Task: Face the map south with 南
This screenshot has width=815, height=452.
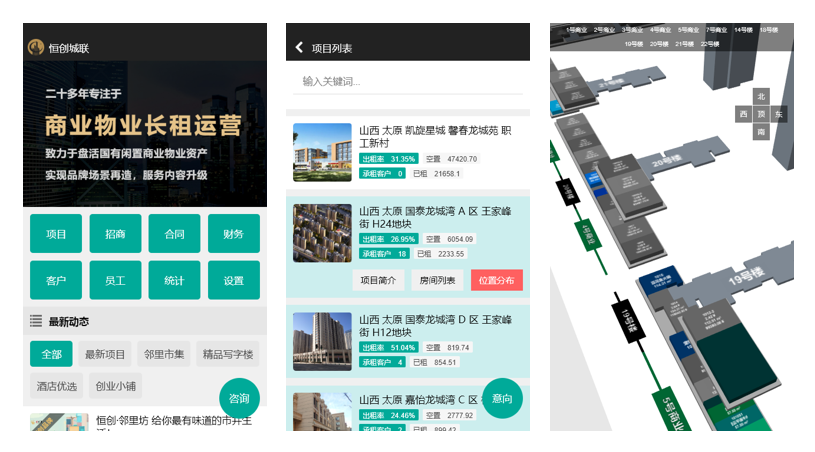Action: 761,132
